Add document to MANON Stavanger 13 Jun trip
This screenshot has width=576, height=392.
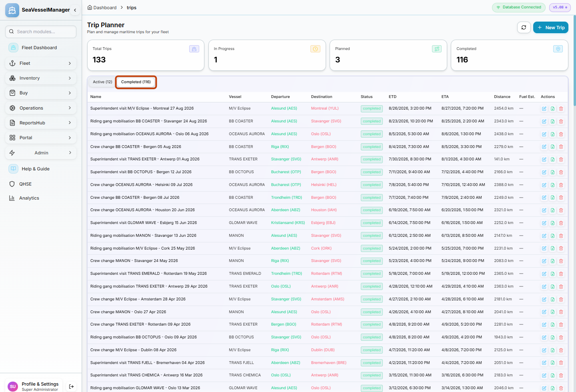[x=552, y=236]
